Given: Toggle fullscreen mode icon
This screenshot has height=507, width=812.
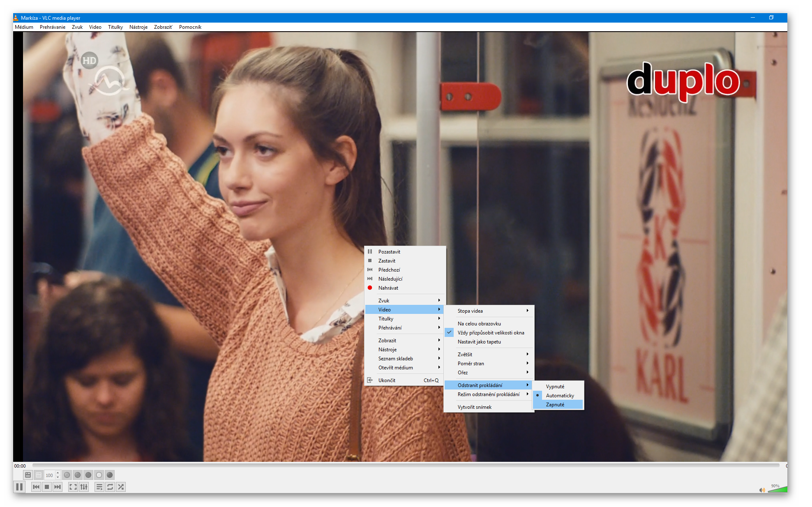Looking at the screenshot, I should [x=73, y=487].
